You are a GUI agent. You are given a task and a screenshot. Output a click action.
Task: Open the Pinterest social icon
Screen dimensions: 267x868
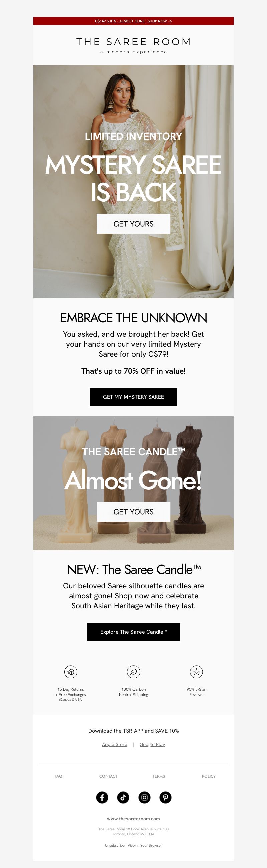[x=165, y=797]
